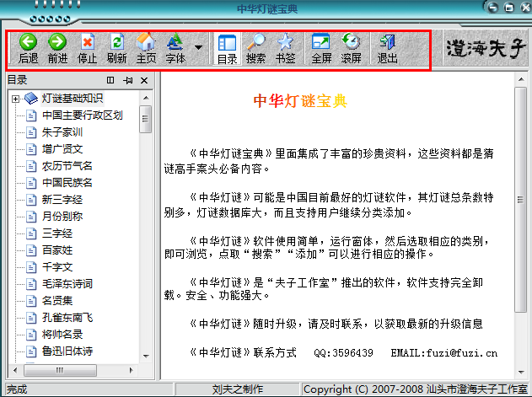The width and height of the screenshot is (532, 397).
Task: Click the 完成 status bar text
Action: (x=17, y=389)
